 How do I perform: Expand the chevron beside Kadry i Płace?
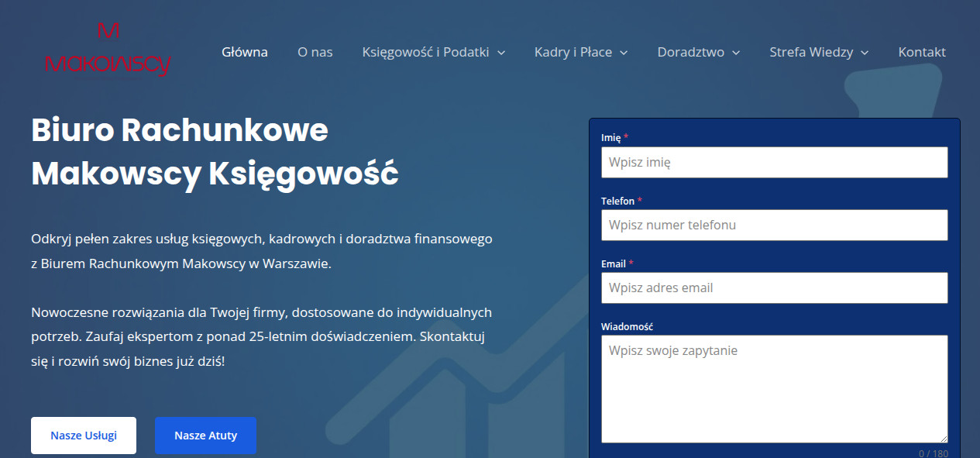click(x=624, y=53)
